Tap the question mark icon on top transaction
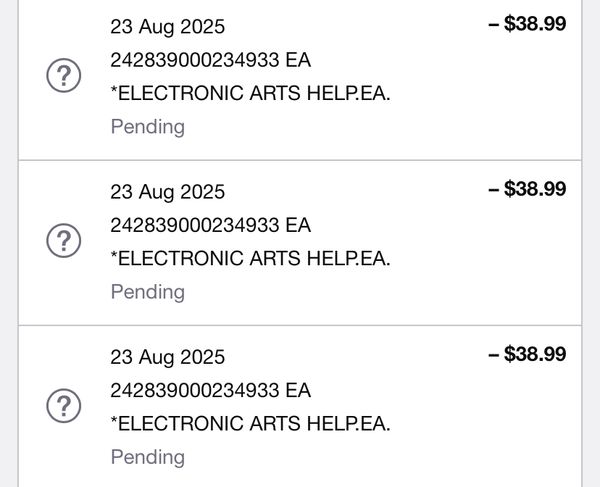The height and width of the screenshot is (487, 600). [x=64, y=75]
